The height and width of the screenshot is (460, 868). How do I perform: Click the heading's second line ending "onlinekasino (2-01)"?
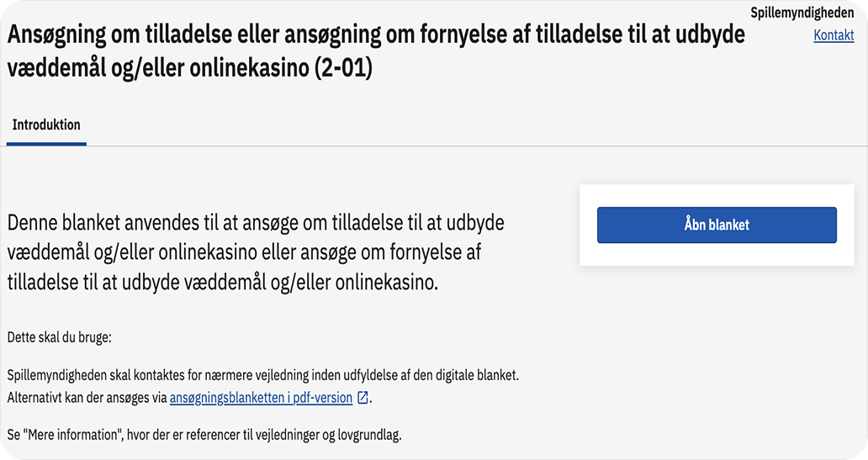189,69
